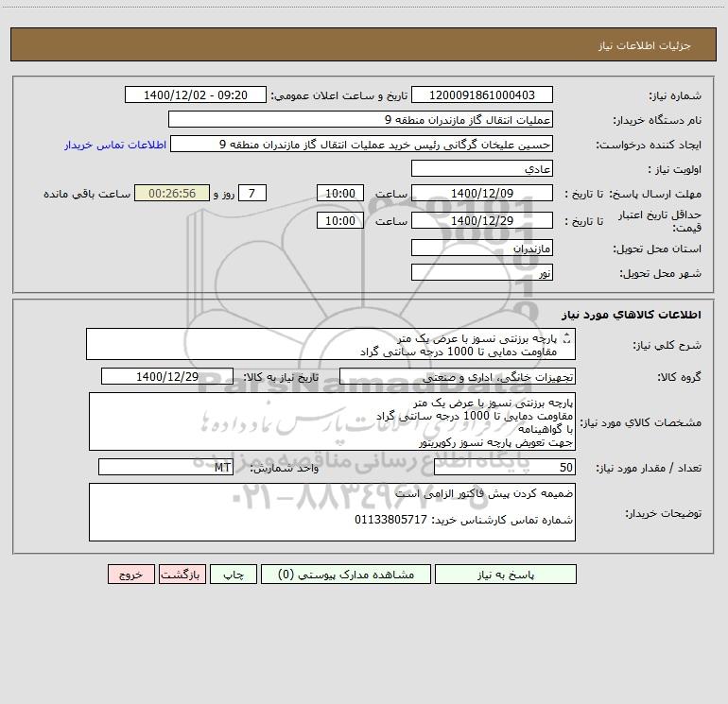Image resolution: width=728 pixels, height=704 pixels.
Task: Click the شماره نیاز field 1200091861000403
Action: pyautogui.click(x=482, y=94)
